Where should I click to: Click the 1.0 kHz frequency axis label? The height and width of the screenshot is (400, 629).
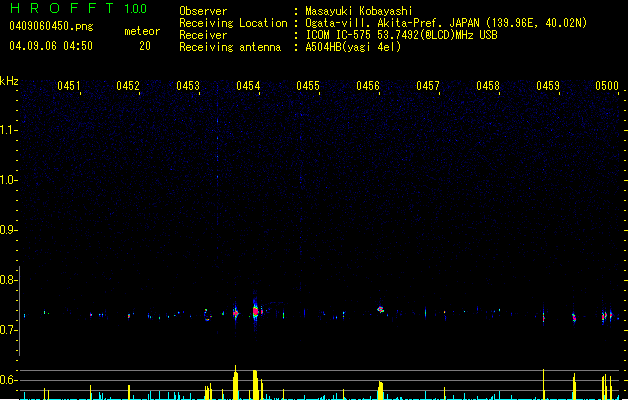pos(8,180)
